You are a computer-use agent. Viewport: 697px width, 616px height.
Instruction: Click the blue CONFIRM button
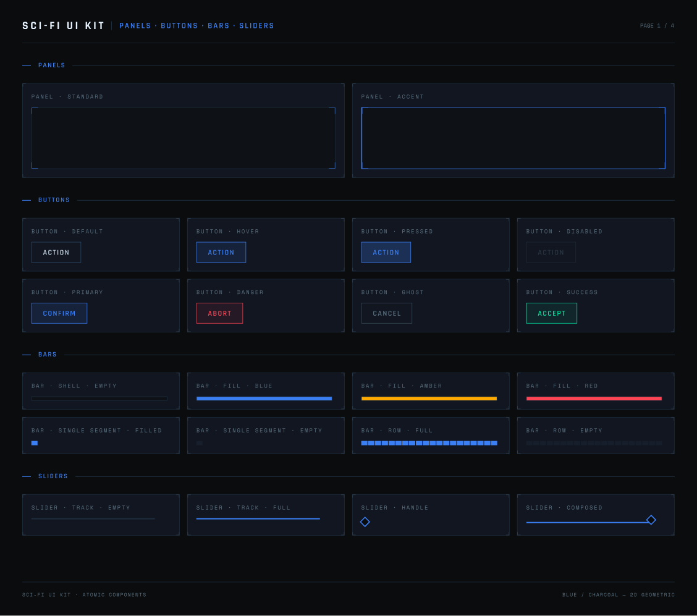click(59, 313)
